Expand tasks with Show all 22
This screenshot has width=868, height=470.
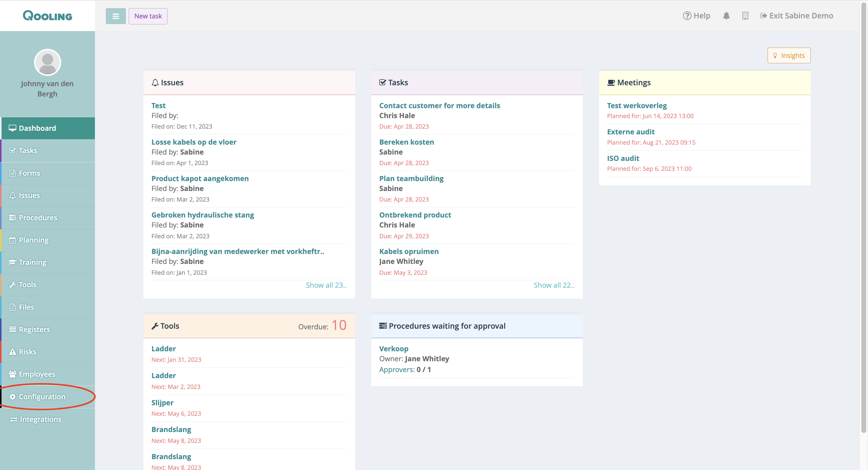tap(554, 285)
